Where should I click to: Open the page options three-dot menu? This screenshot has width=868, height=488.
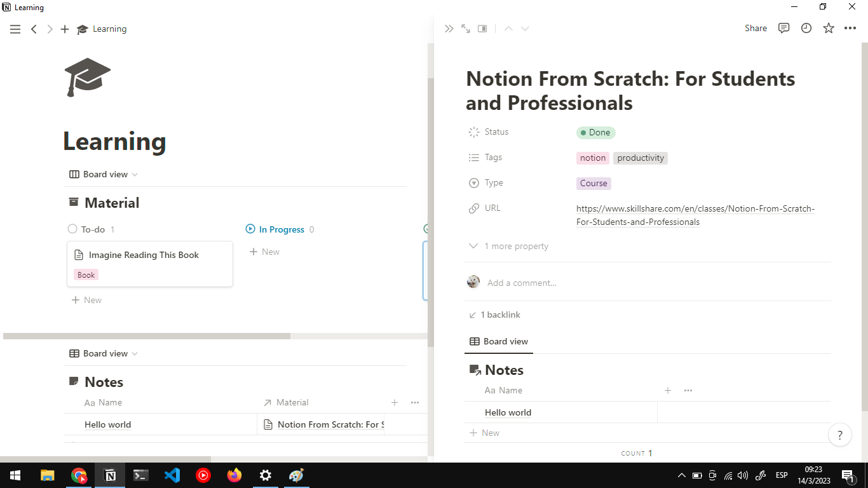pyautogui.click(x=850, y=29)
